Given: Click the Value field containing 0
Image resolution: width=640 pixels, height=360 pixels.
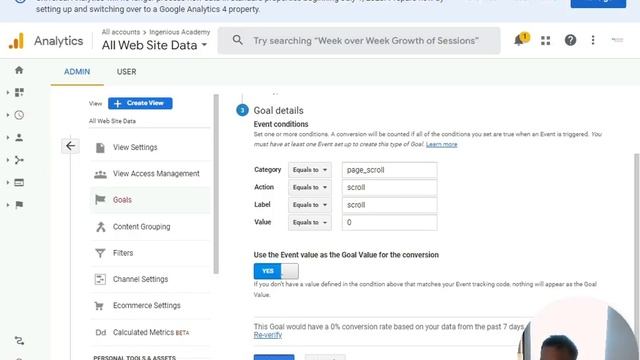Looking at the screenshot, I should click(389, 222).
